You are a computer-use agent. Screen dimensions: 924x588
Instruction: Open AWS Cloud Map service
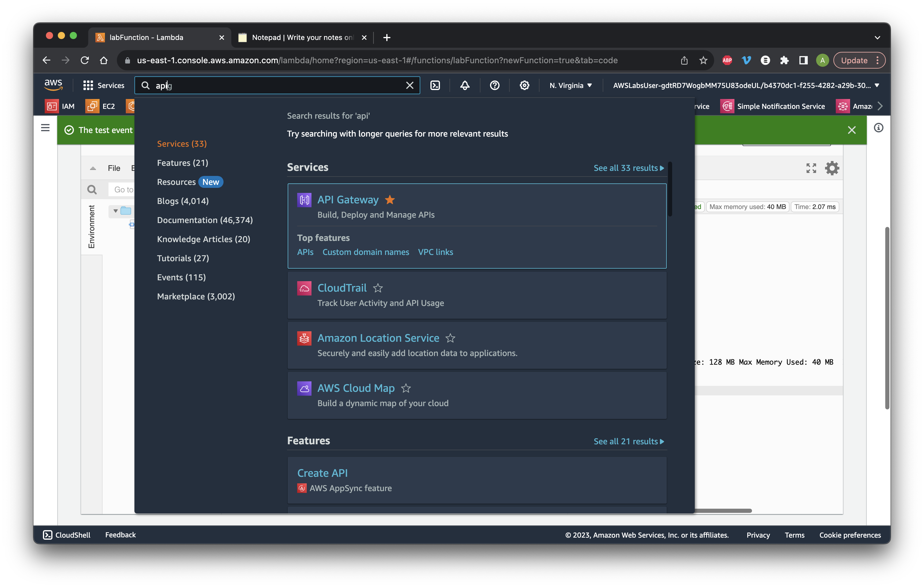[x=356, y=388]
